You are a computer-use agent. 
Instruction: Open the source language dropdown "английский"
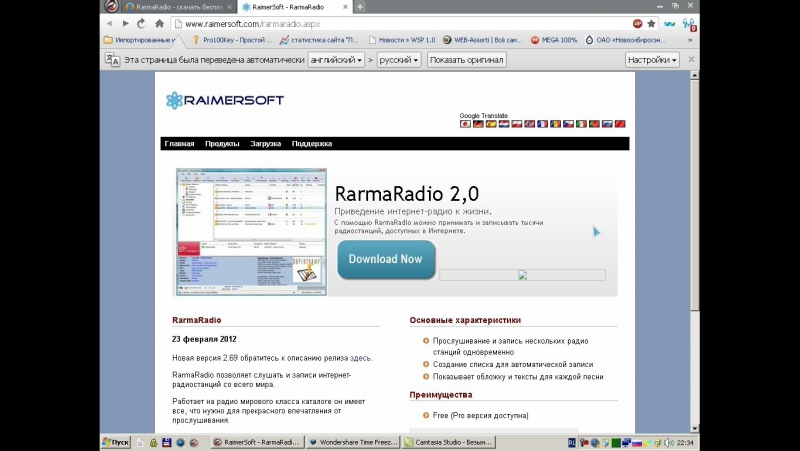[336, 60]
